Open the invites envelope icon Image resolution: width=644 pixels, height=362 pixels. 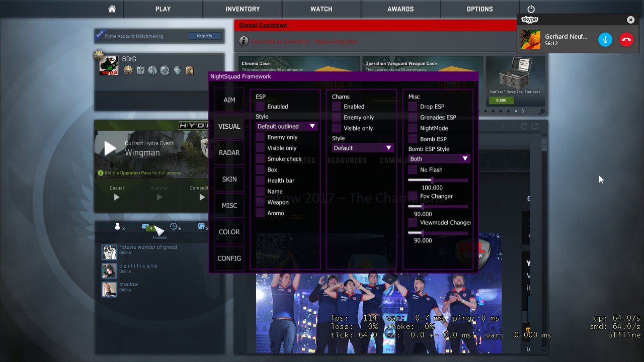point(146,227)
